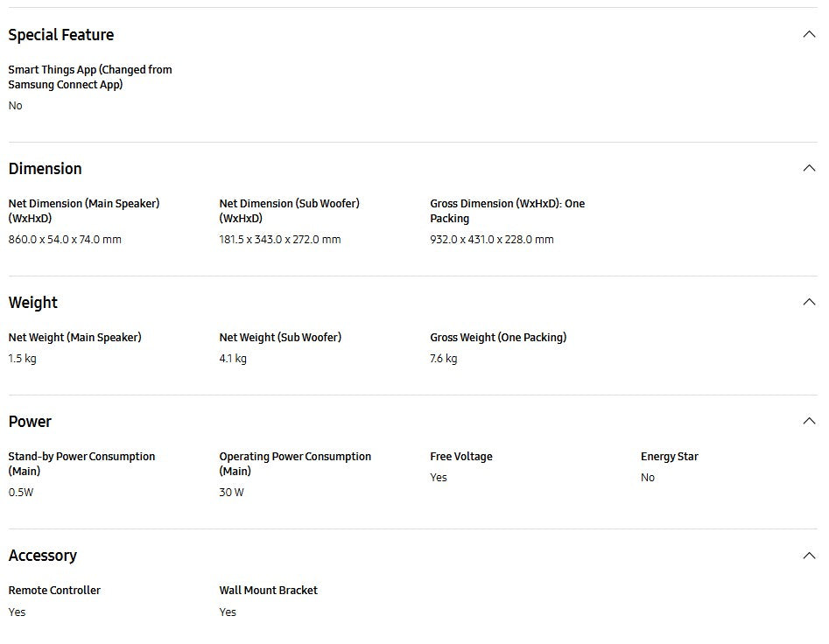Collapse the Weight section chevron

click(x=809, y=302)
